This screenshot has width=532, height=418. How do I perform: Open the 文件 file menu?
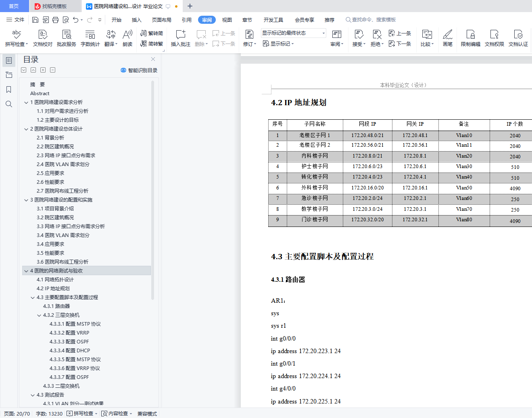15,20
